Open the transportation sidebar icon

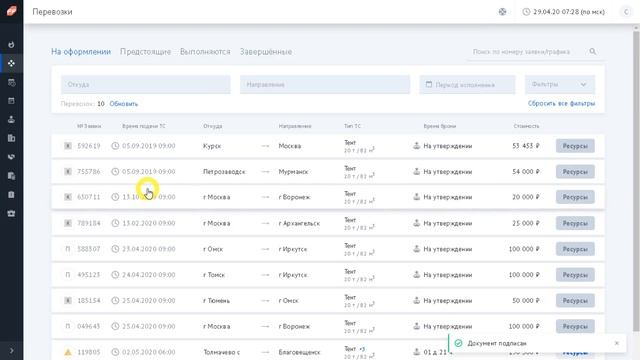[11, 63]
